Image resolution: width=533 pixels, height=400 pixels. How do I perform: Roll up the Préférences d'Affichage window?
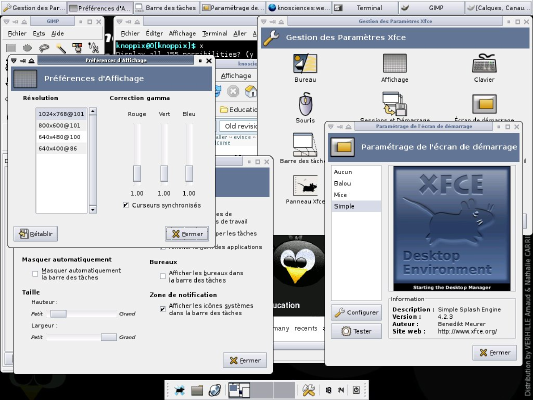pyautogui.click(x=32, y=60)
